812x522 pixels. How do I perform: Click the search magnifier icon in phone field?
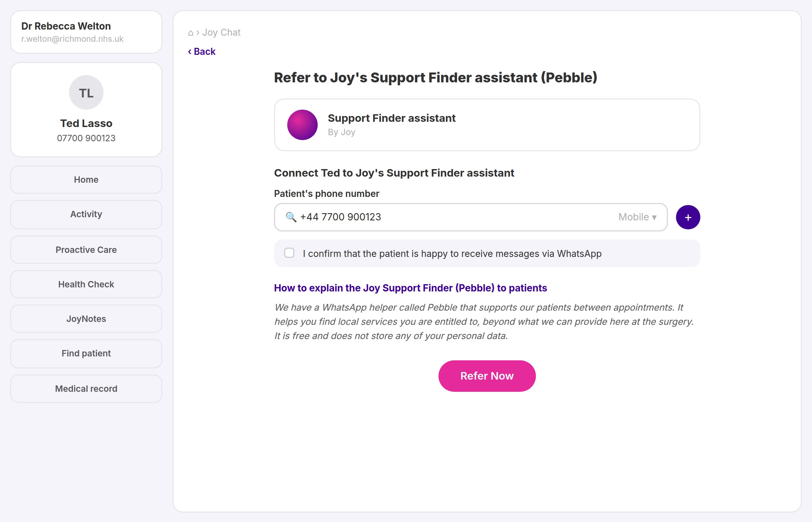[291, 217]
